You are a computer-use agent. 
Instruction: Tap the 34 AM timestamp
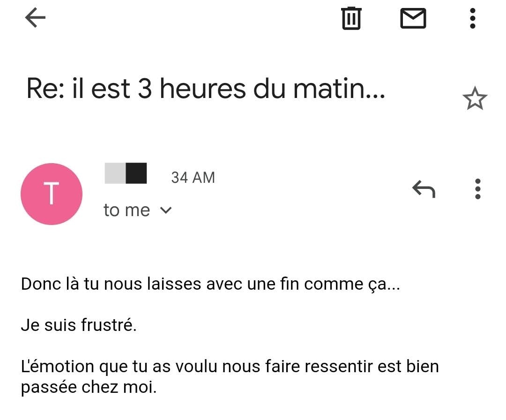click(193, 178)
